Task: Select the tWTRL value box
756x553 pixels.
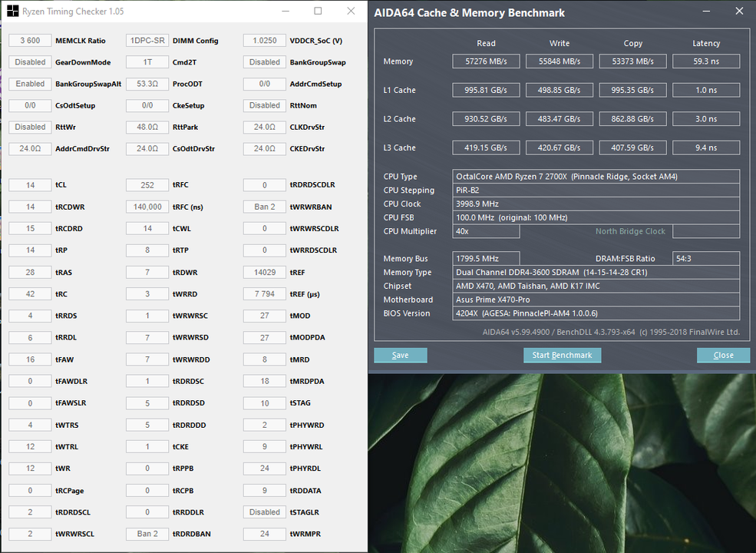Action: (x=30, y=447)
